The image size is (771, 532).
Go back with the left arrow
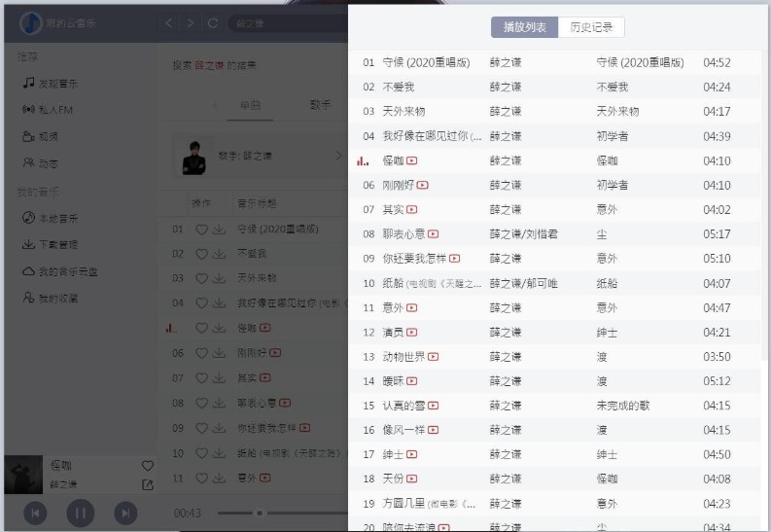[x=168, y=23]
